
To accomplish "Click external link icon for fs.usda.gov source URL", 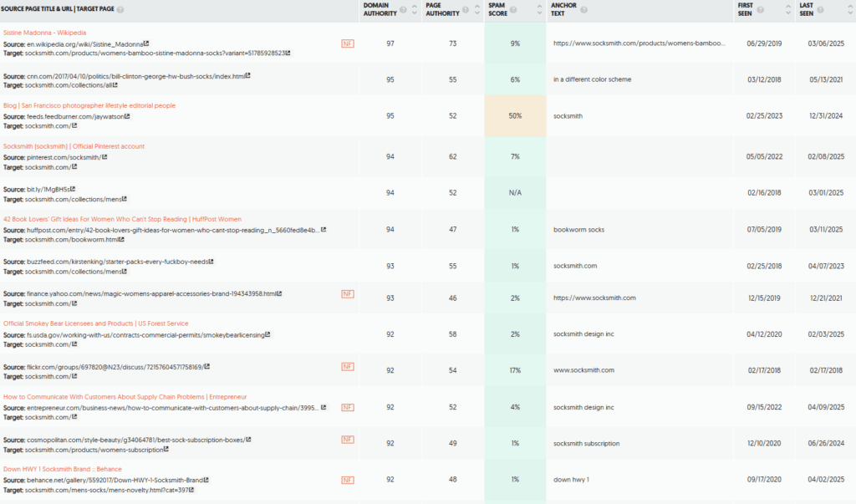I will [267, 334].
